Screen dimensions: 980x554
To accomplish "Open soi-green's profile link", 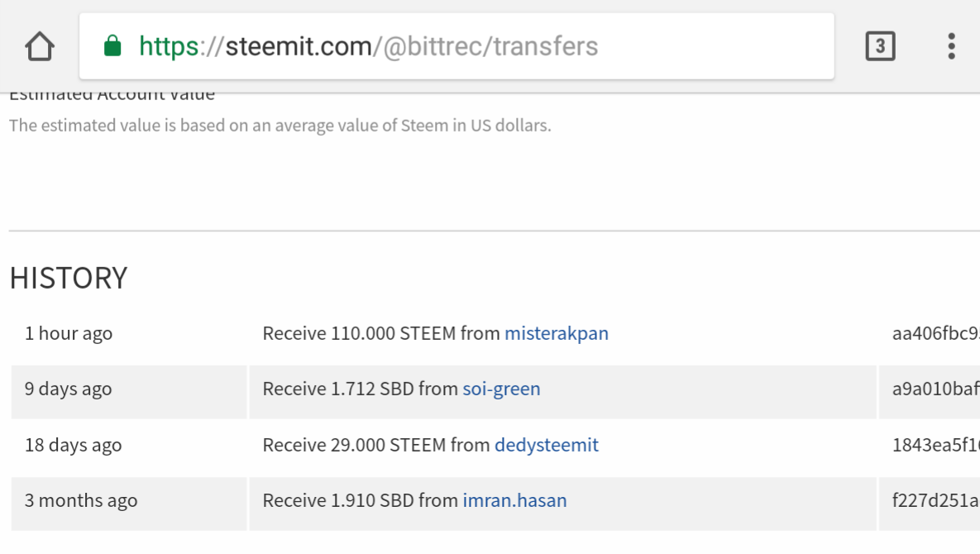I will tap(501, 389).
